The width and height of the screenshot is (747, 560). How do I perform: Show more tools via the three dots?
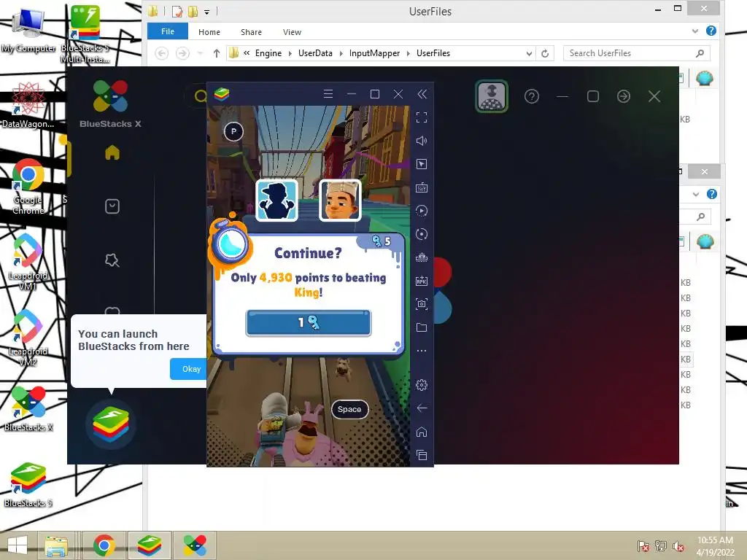pos(422,351)
